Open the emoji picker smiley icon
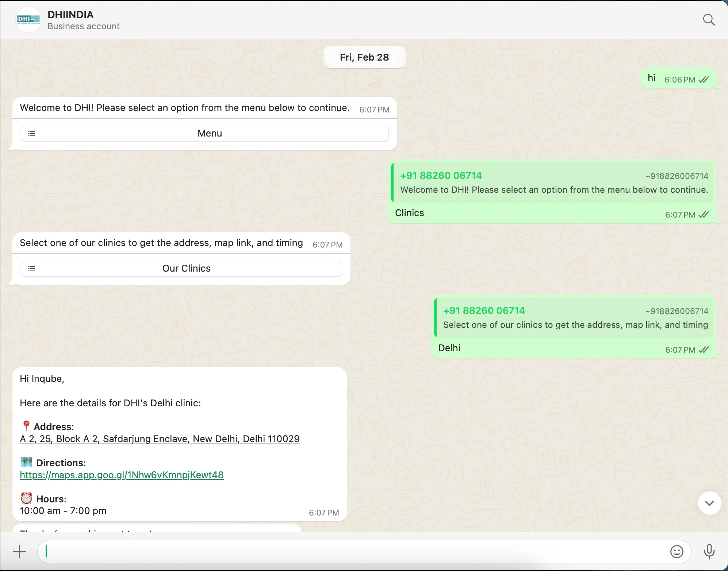The width and height of the screenshot is (728, 571). [x=677, y=551]
